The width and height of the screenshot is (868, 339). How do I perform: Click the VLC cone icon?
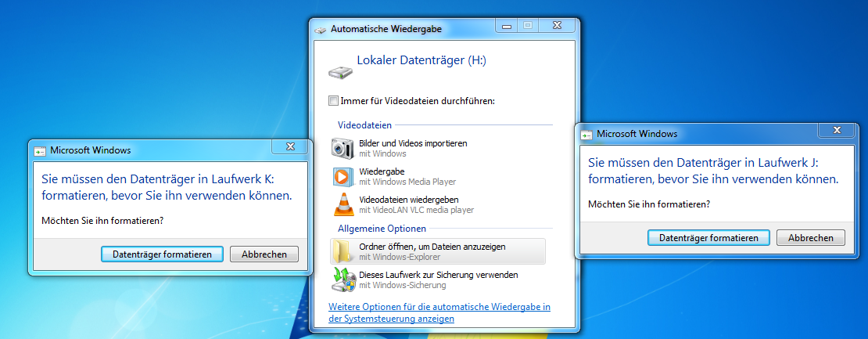pos(343,204)
